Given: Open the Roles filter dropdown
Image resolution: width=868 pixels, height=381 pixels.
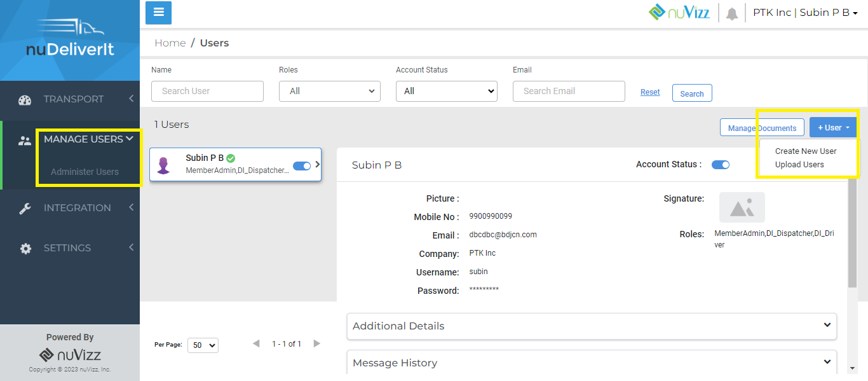Looking at the screenshot, I should (329, 91).
